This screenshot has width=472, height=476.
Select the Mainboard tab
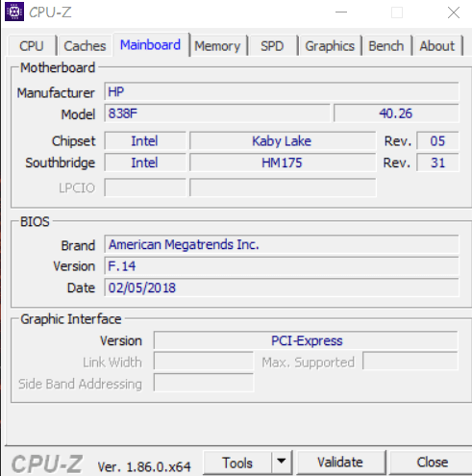pyautogui.click(x=151, y=44)
